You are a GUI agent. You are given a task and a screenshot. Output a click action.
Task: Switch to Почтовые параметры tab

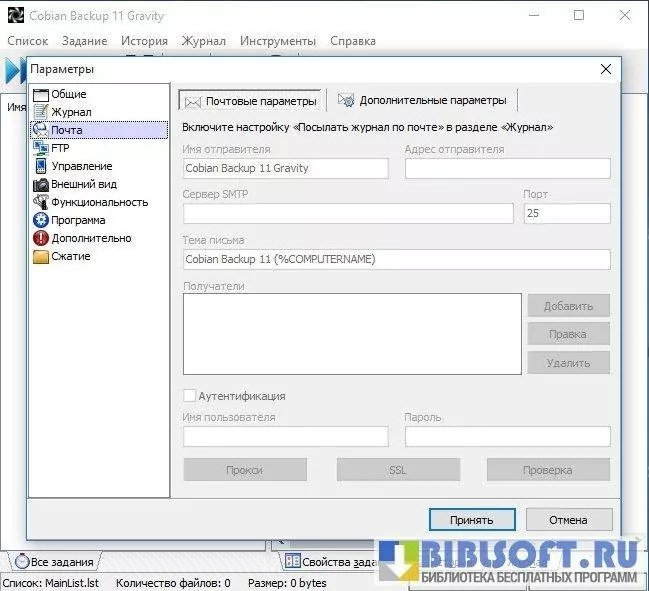click(252, 101)
